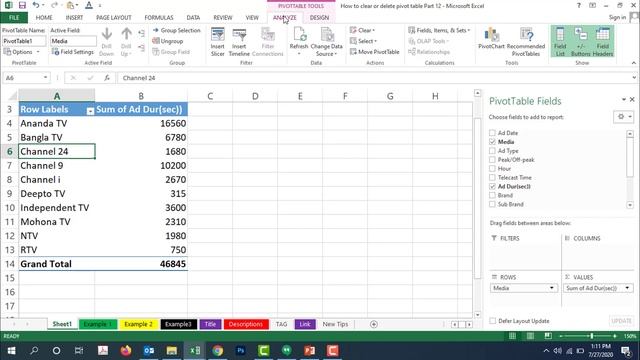Switch to the INSERT tab
Viewport: 640px width, 360px height.
pos(74,18)
